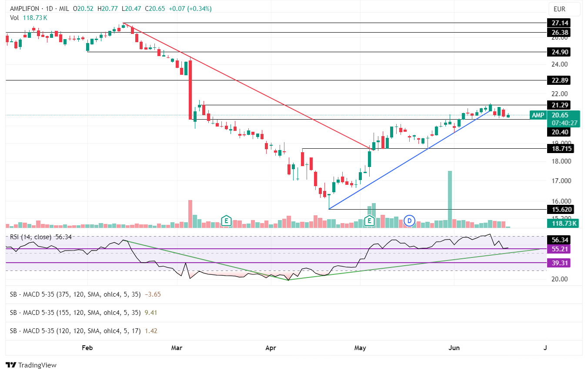Click the dividend D marker
This screenshot has height=374, width=588.
[x=409, y=220]
